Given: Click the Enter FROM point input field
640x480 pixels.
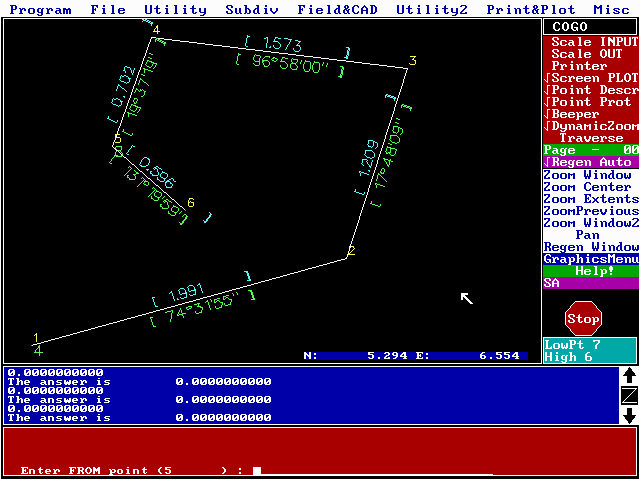Looking at the screenshot, I should [370, 470].
